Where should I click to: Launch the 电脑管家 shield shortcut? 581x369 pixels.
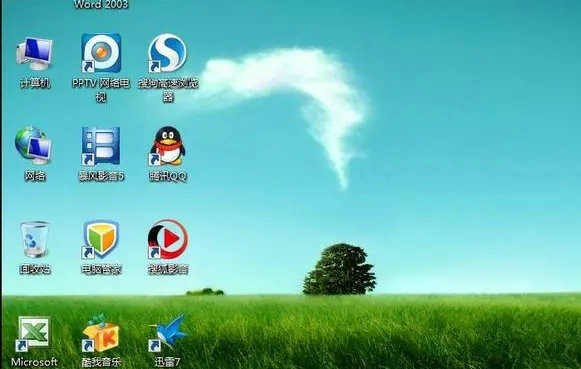(101, 240)
